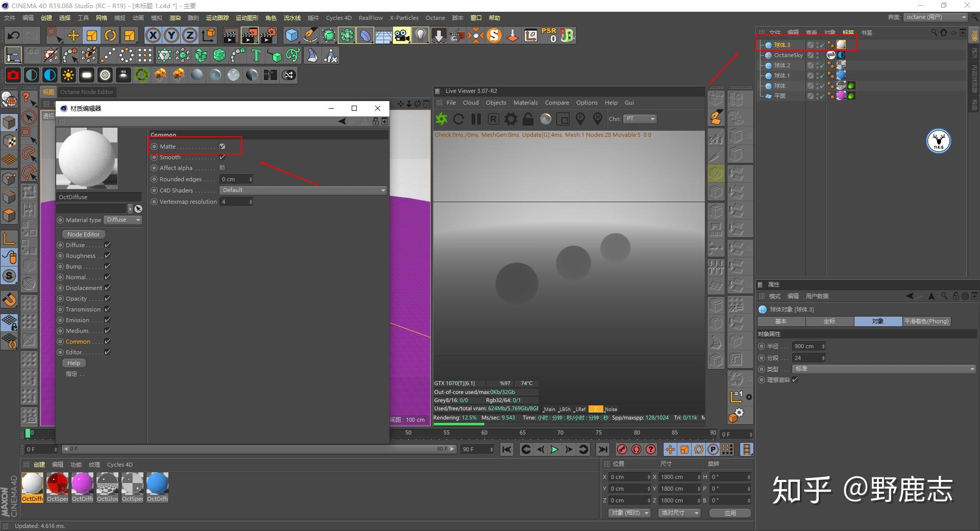Screen dimensions: 980x531
Task: Open the Materials menu in Live Viewer
Action: pyautogui.click(x=525, y=103)
